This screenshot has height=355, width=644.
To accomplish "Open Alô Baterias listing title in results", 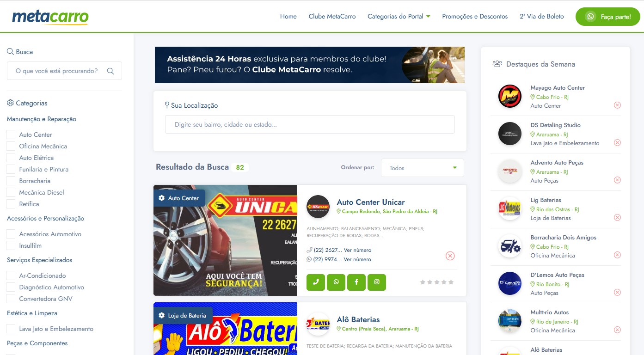I will (x=358, y=320).
